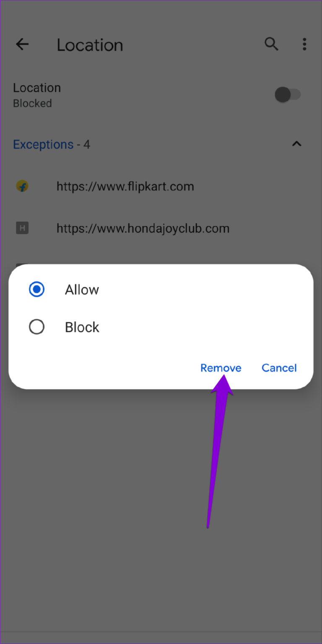Select the Allow radio button
The height and width of the screenshot is (644, 322).
coord(36,289)
